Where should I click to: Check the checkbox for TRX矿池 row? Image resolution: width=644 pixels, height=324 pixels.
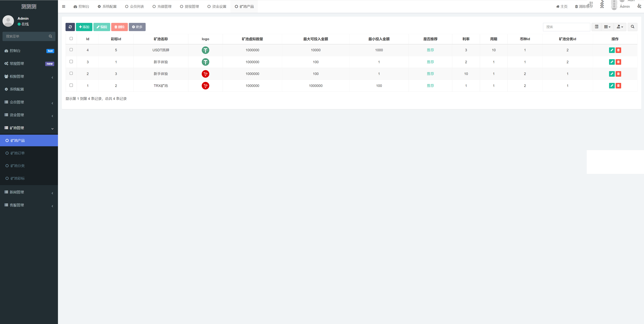click(71, 85)
